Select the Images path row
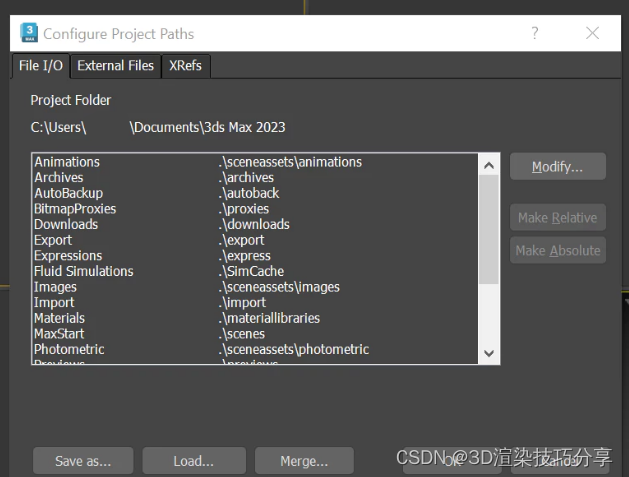This screenshot has height=477, width=629. (x=255, y=287)
